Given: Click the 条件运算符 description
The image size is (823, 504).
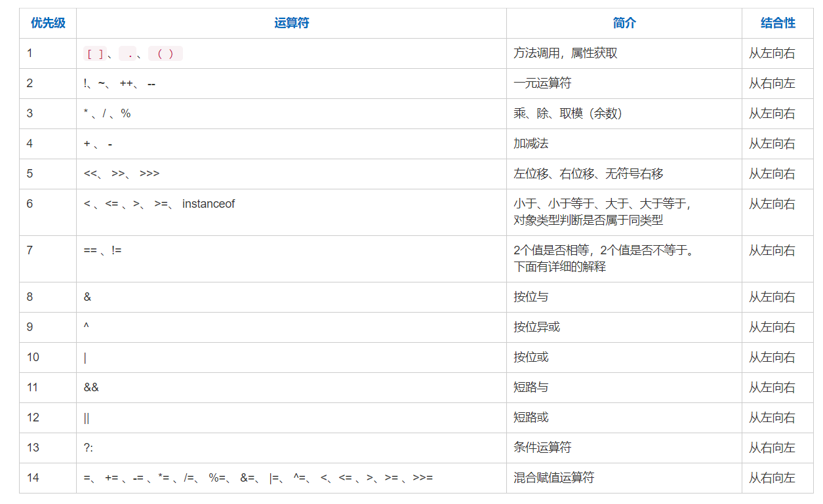Looking at the screenshot, I should click(542, 448).
